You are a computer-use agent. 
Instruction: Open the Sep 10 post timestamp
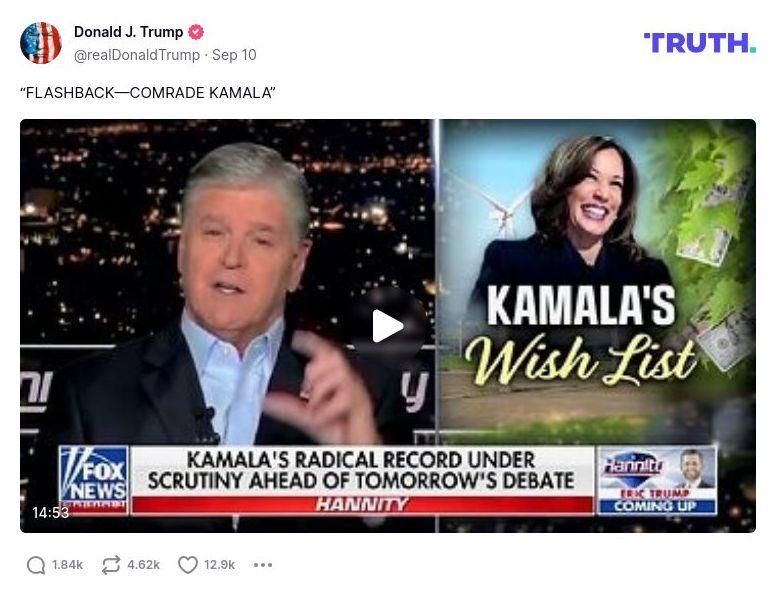click(234, 55)
